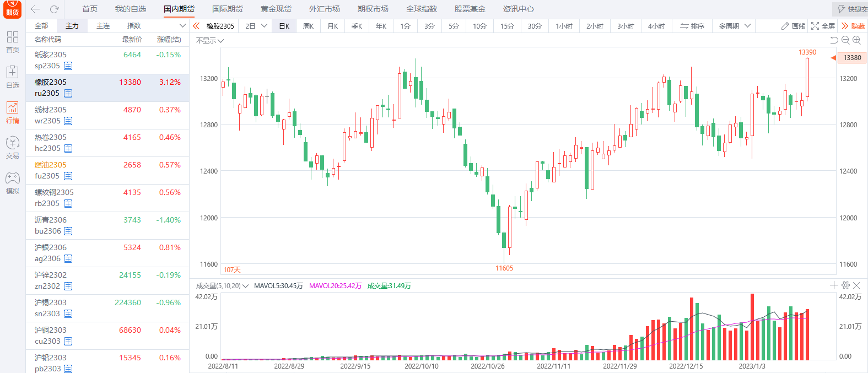The height and width of the screenshot is (373, 868).
Task: Click the 快捷交易 quick trade button
Action: click(851, 9)
